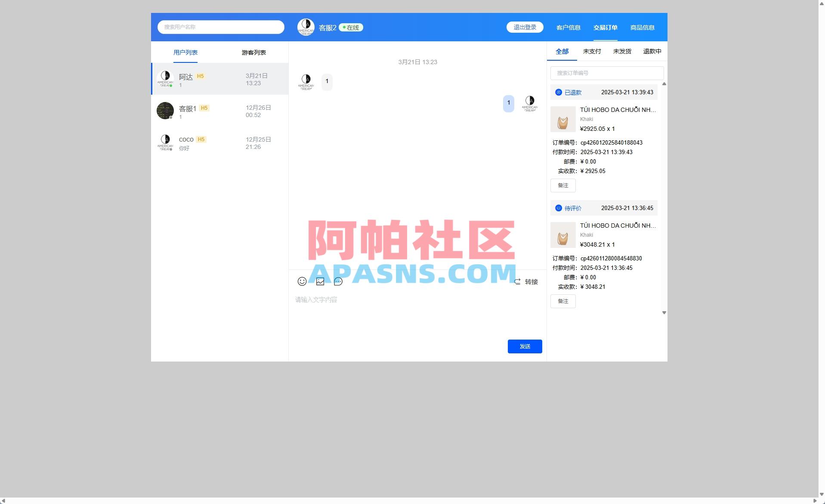Open the quick replies bubble icon
Viewport: 825px width, 504px height.
(x=338, y=281)
